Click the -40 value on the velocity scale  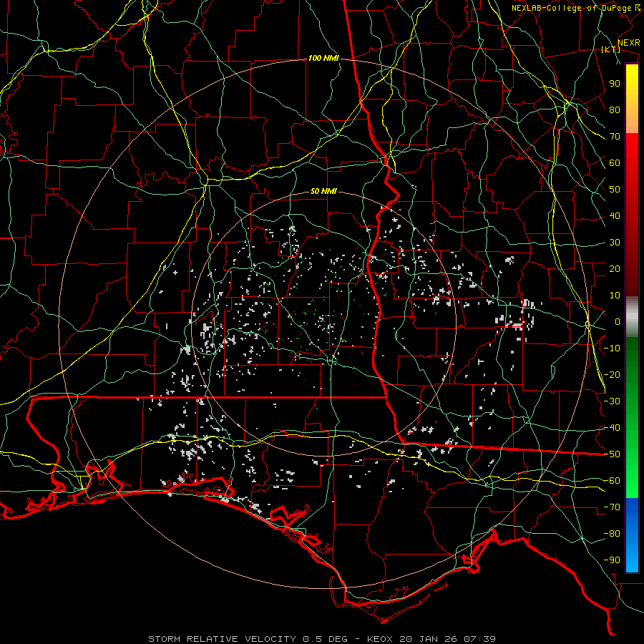(612, 428)
